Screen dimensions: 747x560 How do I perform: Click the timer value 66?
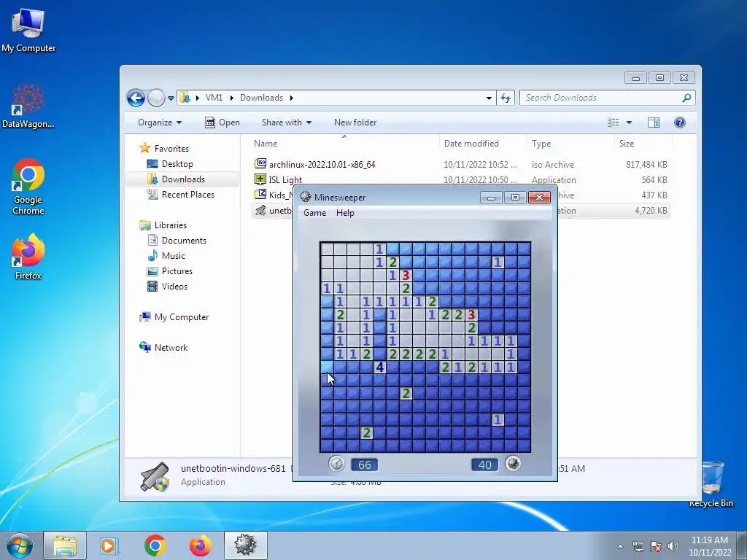(x=365, y=464)
